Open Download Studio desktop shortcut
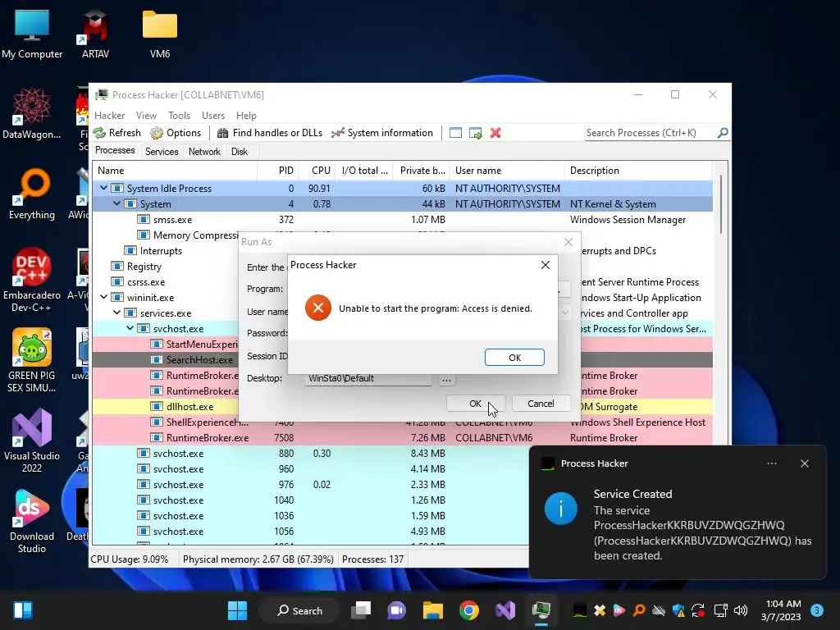The width and height of the screenshot is (840, 630). tap(32, 521)
